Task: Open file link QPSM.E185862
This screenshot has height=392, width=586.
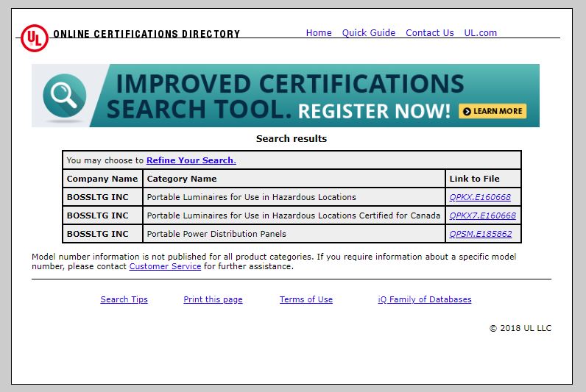Action: tap(481, 234)
